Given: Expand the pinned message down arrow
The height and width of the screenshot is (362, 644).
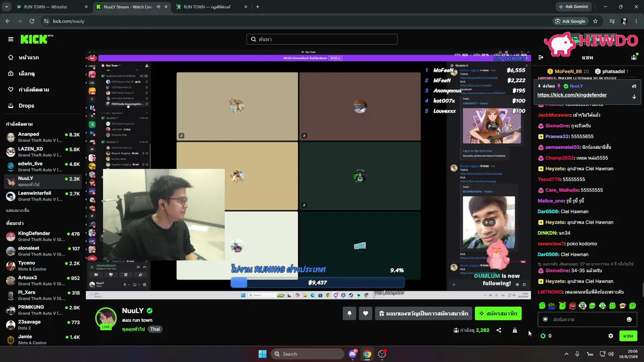Looking at the screenshot, I should (634, 97).
